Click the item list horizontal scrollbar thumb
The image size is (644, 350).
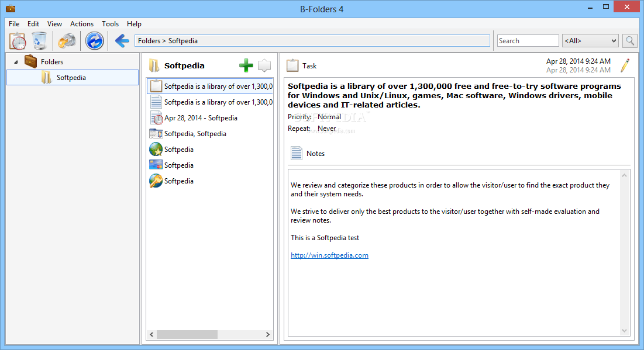click(x=187, y=334)
